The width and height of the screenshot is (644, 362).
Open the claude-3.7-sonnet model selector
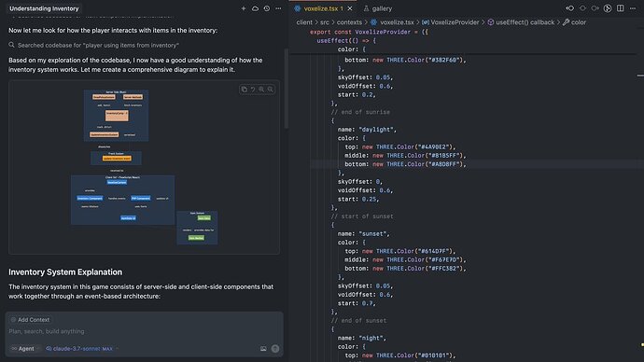pyautogui.click(x=82, y=348)
